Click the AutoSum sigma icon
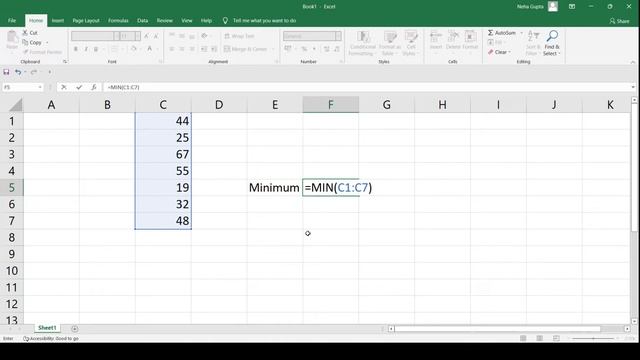Image resolution: width=640 pixels, height=360 pixels. click(x=491, y=32)
